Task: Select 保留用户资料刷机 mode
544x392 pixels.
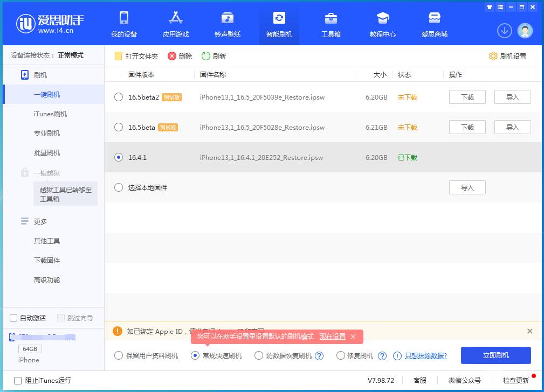Action: coord(119,356)
